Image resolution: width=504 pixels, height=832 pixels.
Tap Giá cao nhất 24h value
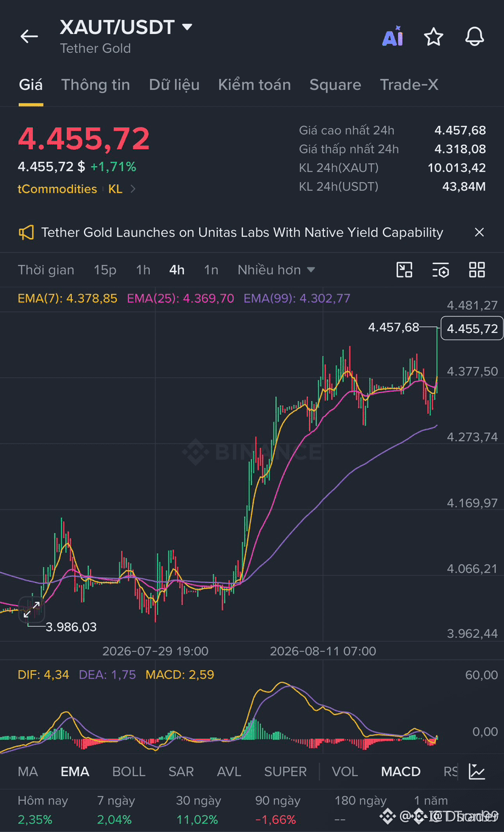click(x=460, y=130)
